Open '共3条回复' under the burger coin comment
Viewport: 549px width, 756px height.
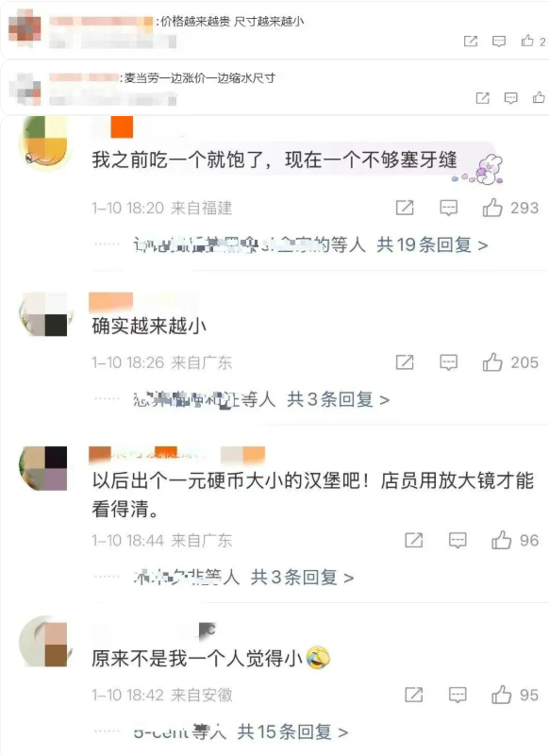(302, 577)
